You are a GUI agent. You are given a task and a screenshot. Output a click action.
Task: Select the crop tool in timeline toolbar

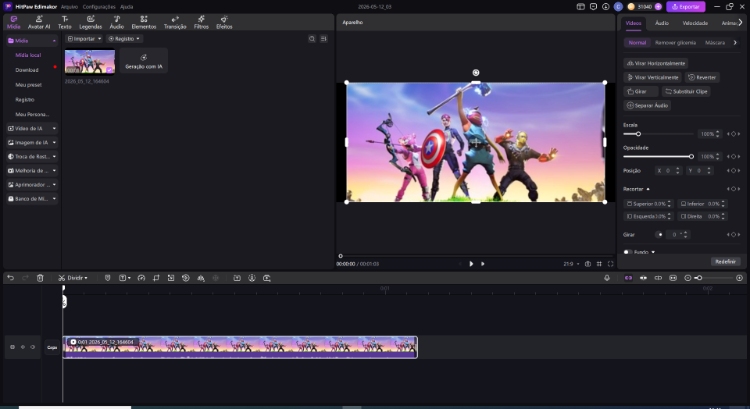pos(156,278)
